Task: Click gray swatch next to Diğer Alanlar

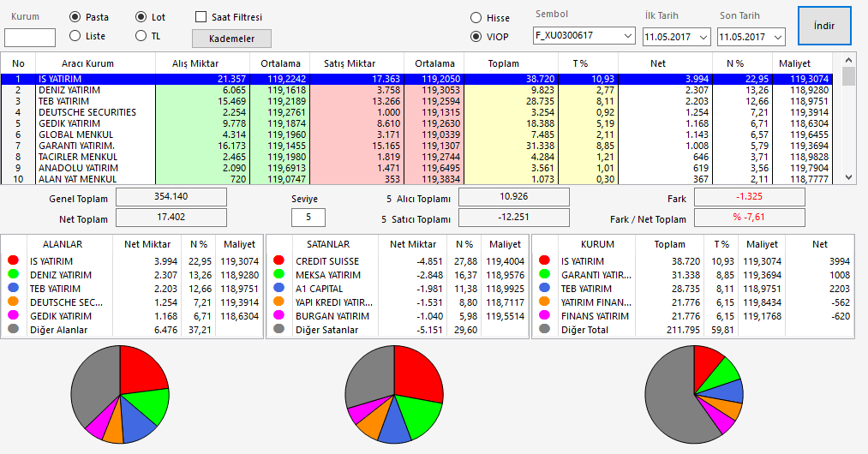Action: [14, 329]
